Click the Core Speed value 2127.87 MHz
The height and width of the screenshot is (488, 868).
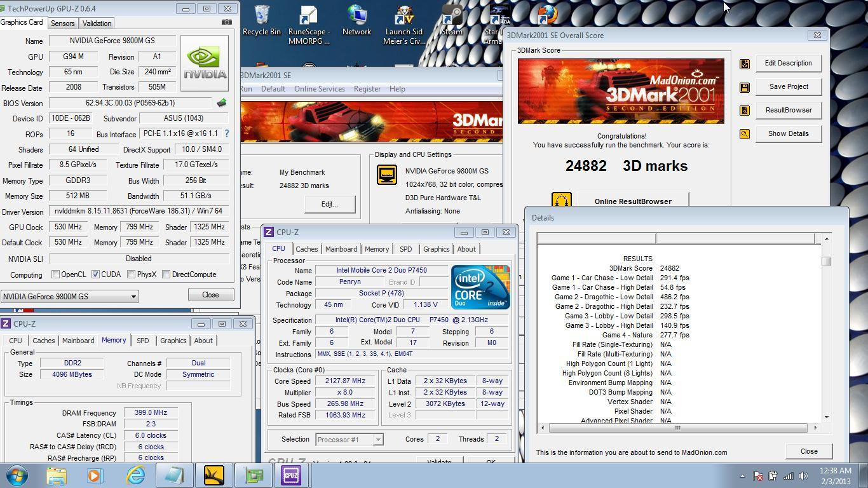(x=346, y=381)
